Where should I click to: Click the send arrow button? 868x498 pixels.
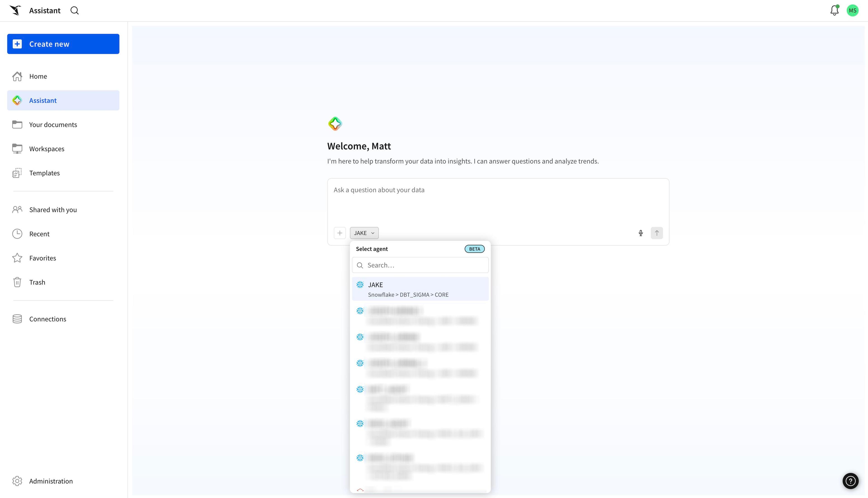click(x=657, y=233)
